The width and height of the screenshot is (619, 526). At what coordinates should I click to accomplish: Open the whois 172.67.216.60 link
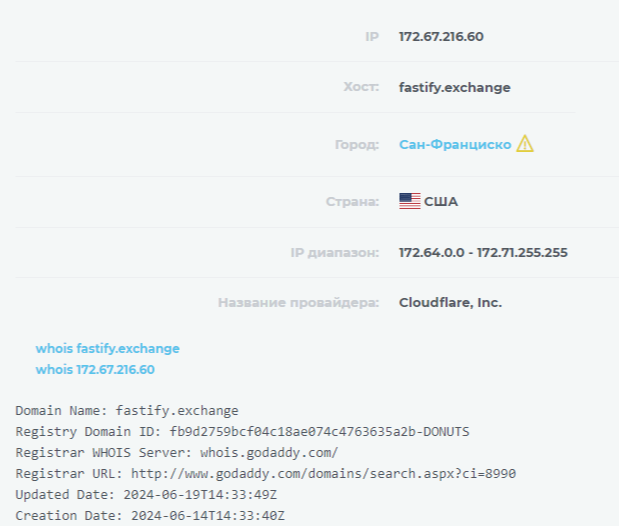[95, 370]
